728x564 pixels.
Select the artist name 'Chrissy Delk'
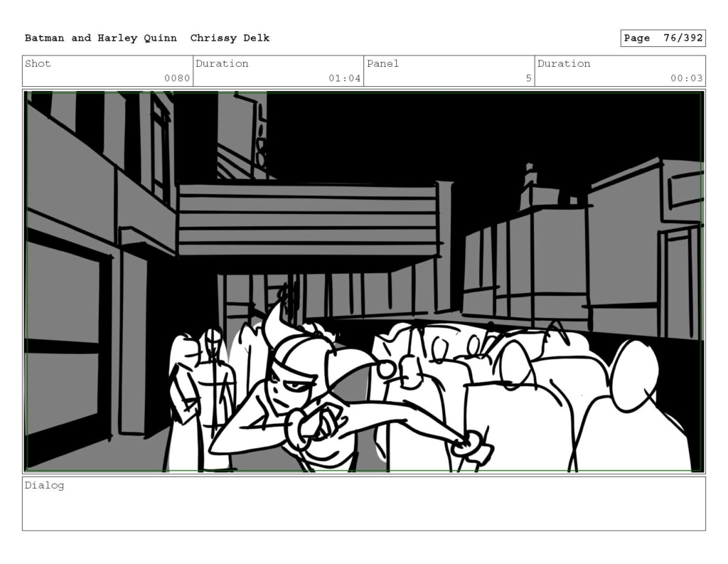point(230,38)
